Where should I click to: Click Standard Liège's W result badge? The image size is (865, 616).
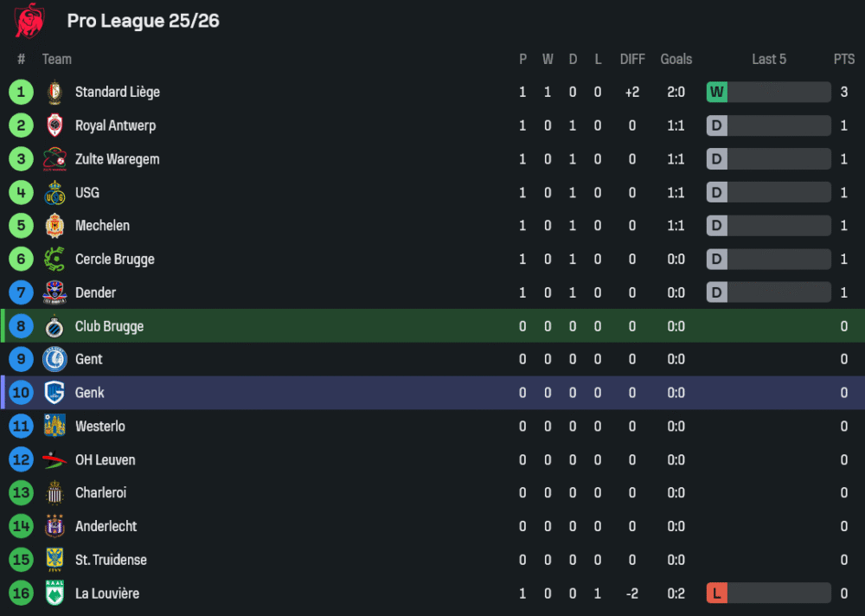coord(717,93)
